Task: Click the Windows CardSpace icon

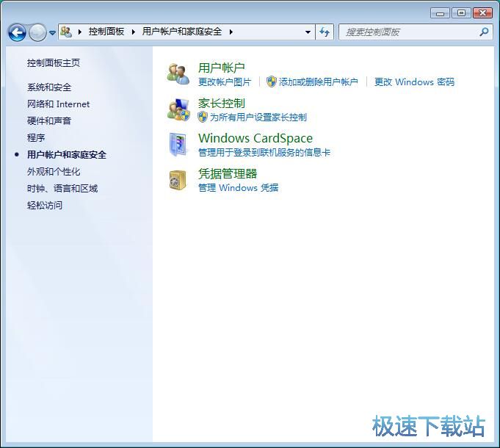Action: pos(178,145)
